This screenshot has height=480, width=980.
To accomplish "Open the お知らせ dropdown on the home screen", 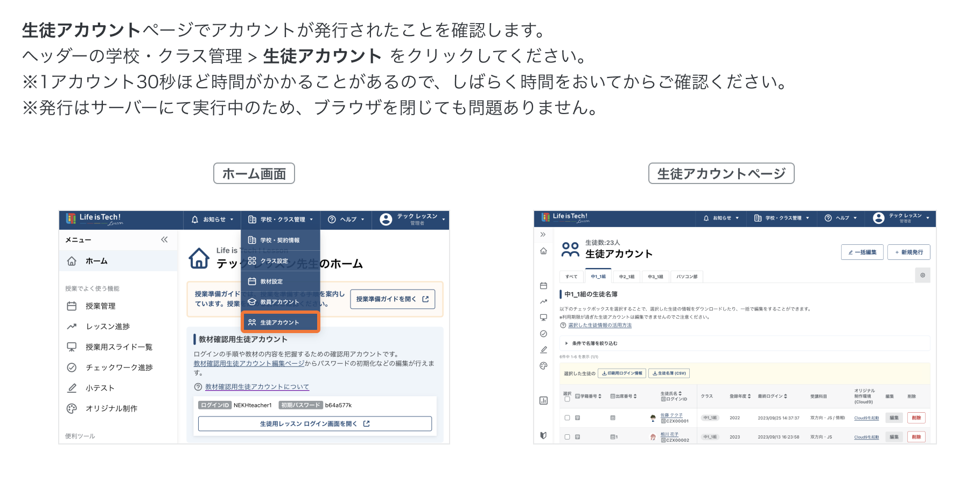I will (213, 220).
